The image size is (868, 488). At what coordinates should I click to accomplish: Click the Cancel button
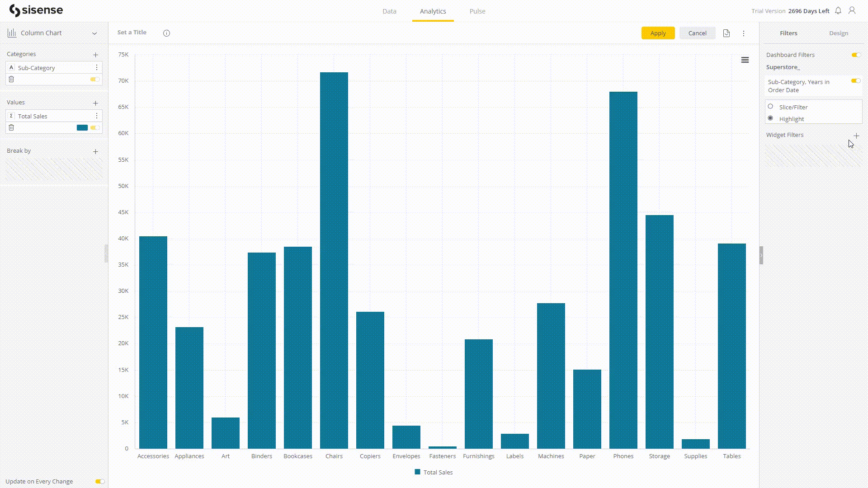tap(697, 33)
